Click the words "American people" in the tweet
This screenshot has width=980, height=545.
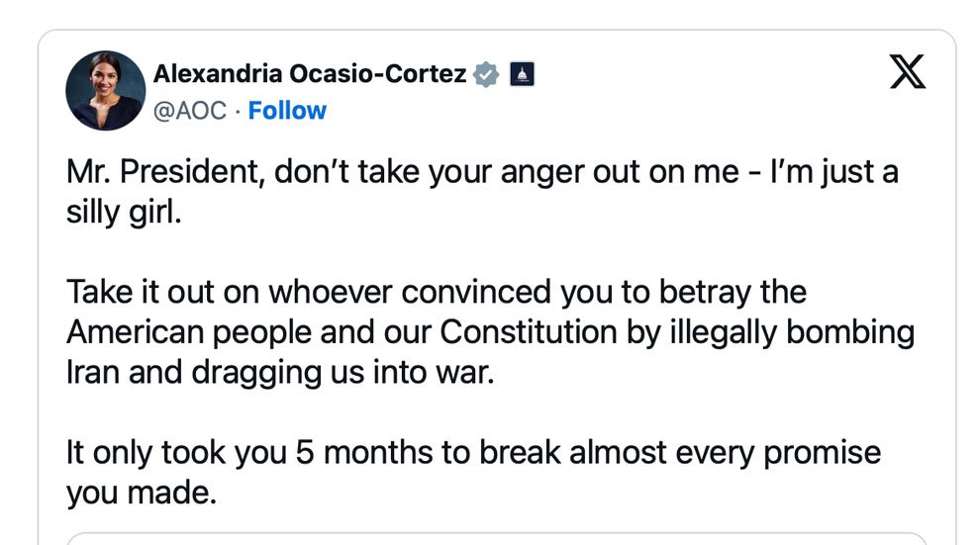[x=189, y=332]
